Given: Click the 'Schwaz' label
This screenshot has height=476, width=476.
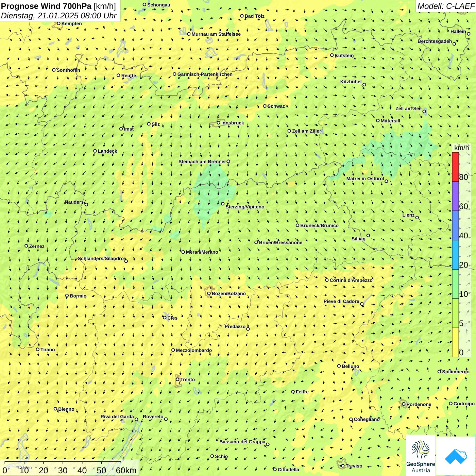Looking at the screenshot, I should pyautogui.click(x=276, y=106).
